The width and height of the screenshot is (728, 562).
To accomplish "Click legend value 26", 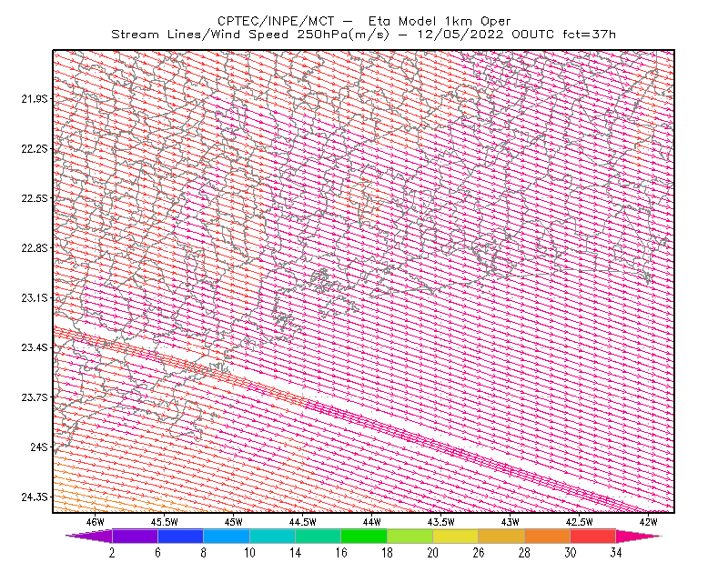I will tap(479, 553).
